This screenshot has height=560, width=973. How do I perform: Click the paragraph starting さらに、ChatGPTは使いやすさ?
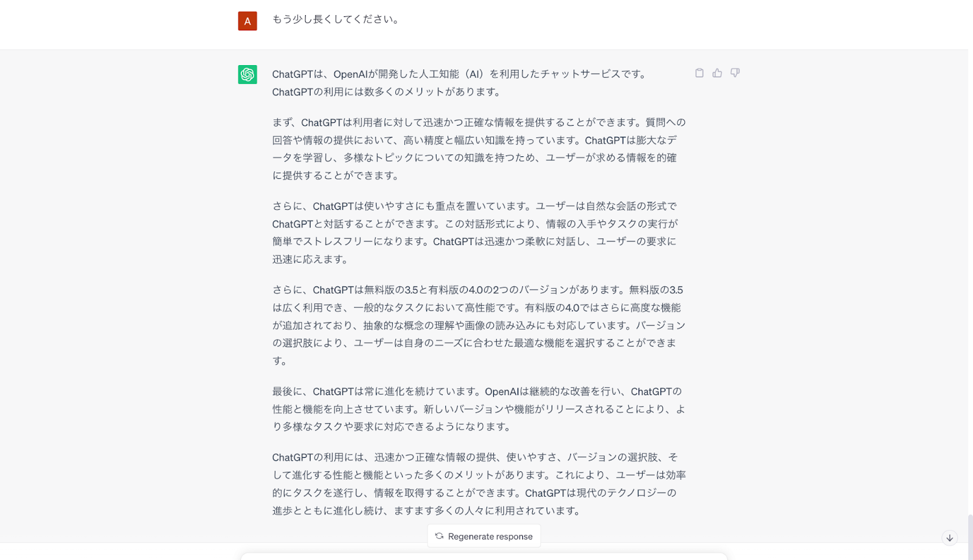[475, 233]
